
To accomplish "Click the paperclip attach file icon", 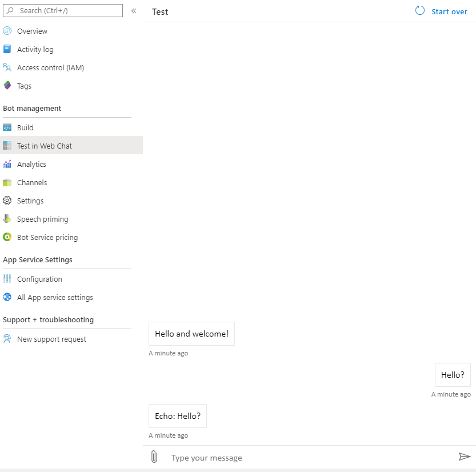I will (154, 457).
